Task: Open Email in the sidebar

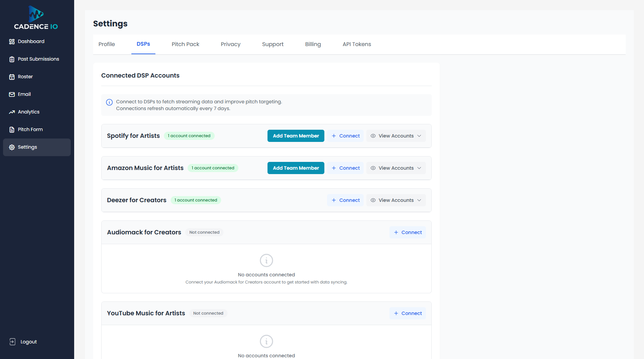Action: pos(37,94)
